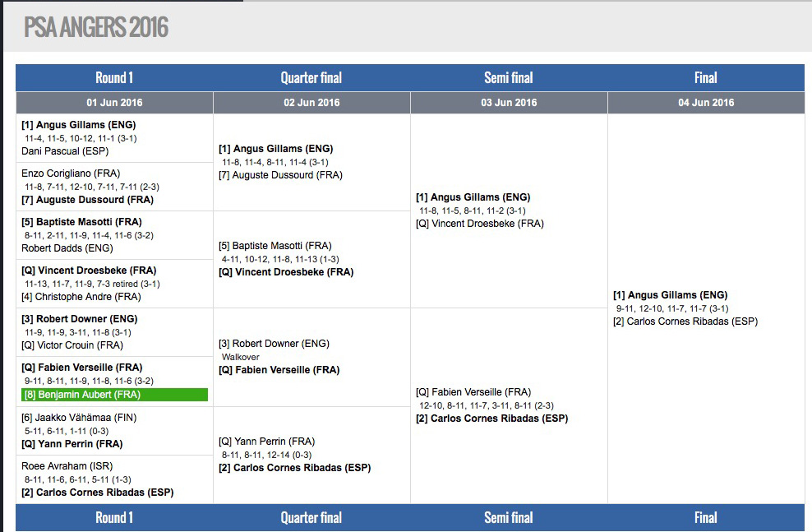The height and width of the screenshot is (532, 812).
Task: Select the Quarter final header in top row
Action: point(311,78)
